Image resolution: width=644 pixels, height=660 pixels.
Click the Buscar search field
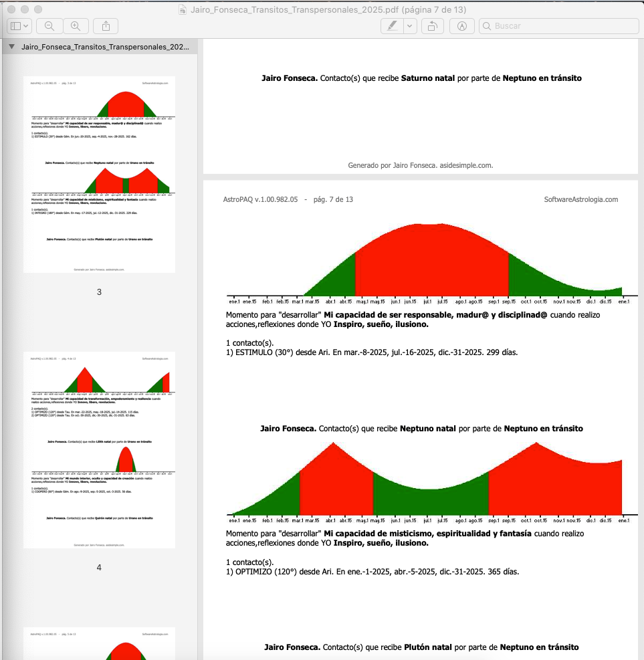click(x=562, y=26)
